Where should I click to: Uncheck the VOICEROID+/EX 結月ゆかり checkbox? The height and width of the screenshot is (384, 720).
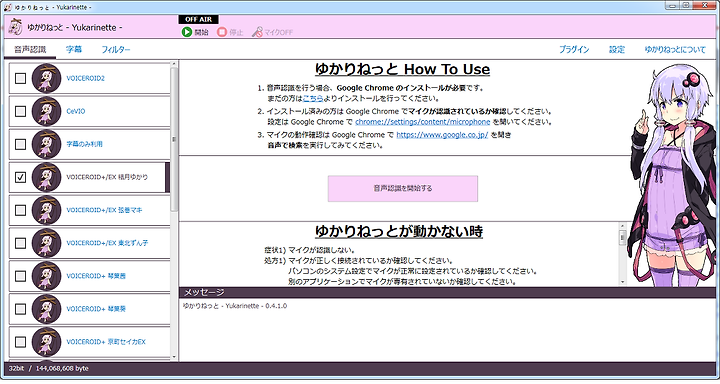point(20,177)
